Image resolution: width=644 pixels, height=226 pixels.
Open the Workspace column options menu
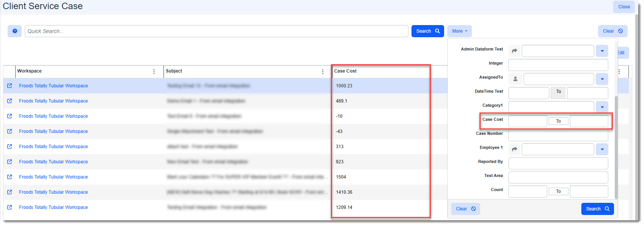tap(154, 71)
